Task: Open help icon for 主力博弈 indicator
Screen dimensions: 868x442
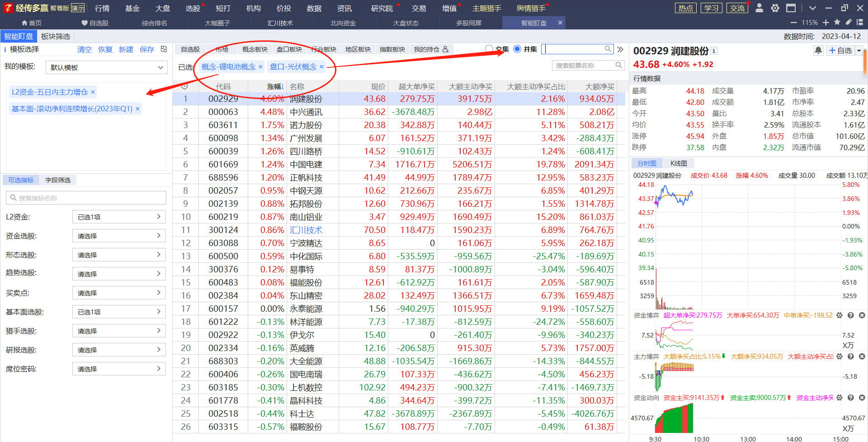Action: coord(850,356)
